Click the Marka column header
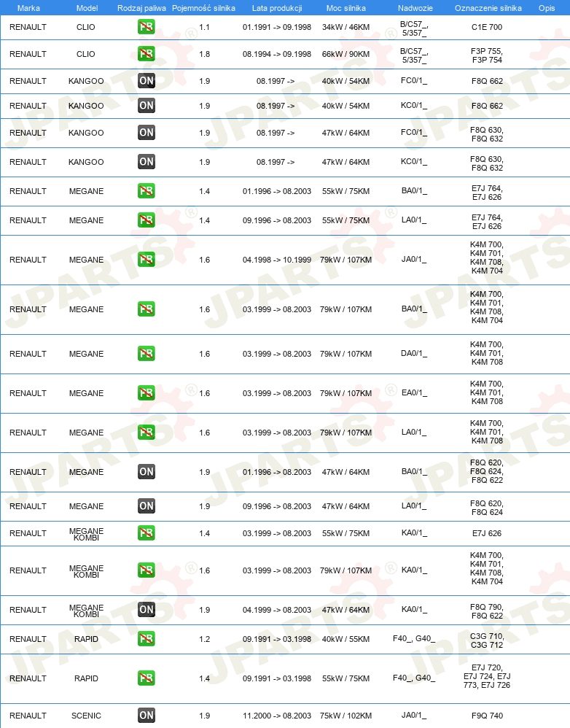 point(28,8)
